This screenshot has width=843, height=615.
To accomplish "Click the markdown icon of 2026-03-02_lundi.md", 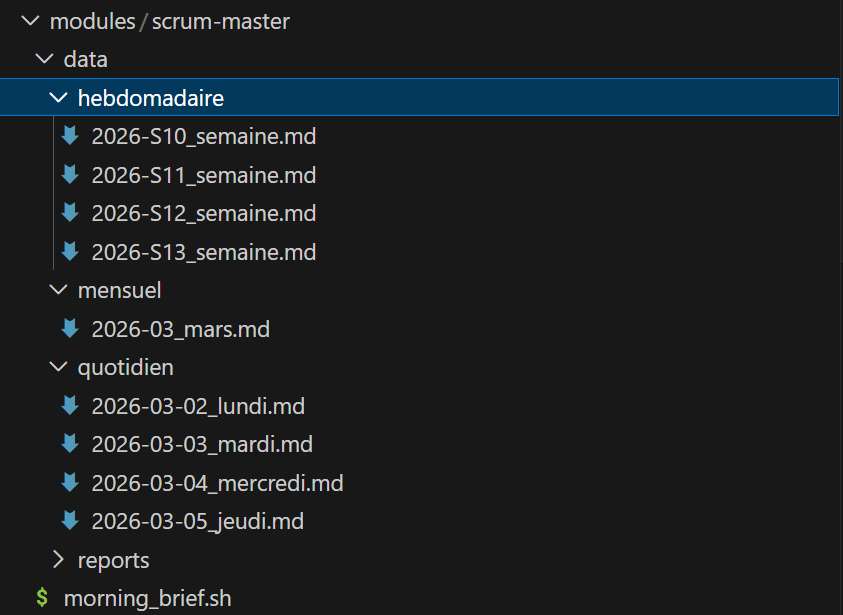I will click(70, 405).
